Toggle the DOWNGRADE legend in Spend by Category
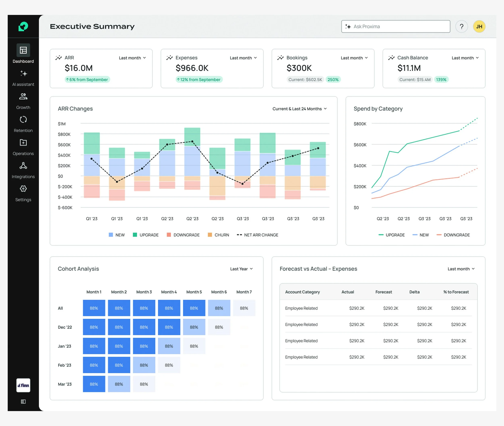The image size is (504, 426). (453, 235)
